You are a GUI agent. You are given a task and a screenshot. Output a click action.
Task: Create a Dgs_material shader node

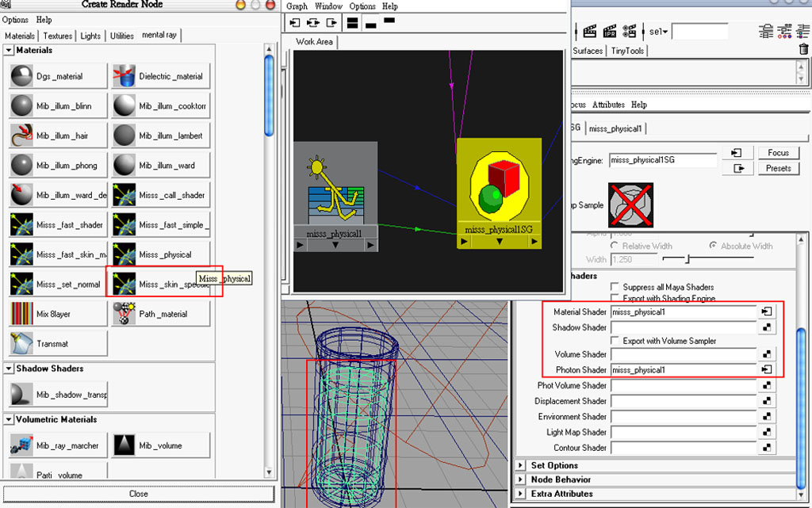coord(58,77)
